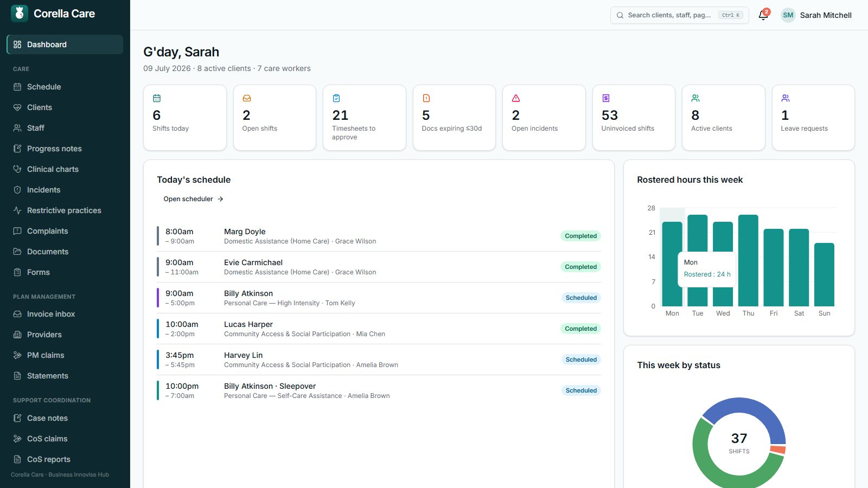This screenshot has width=868, height=488.
Task: Open the 53 Uninvoiced shifts card
Action: click(x=634, y=118)
